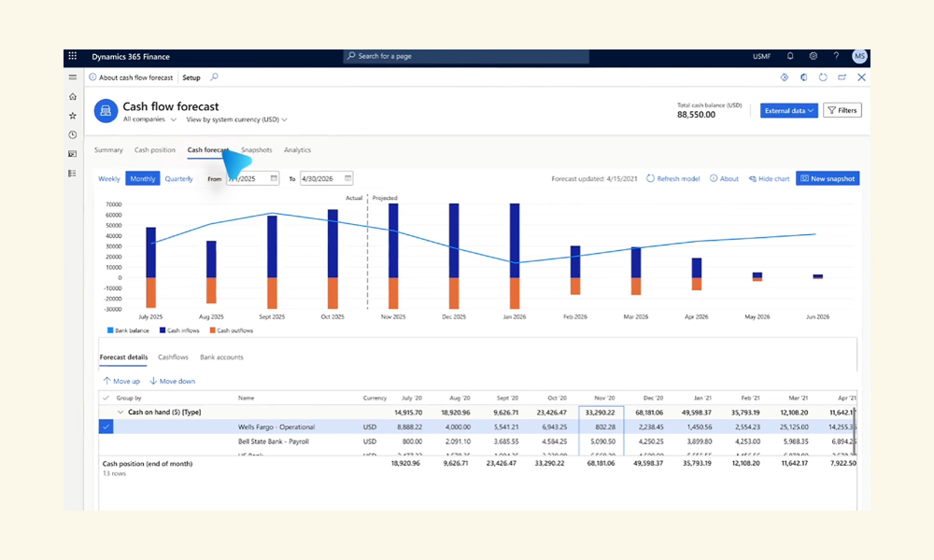Click the Group by column header
This screenshot has height=560, width=934.
click(x=129, y=398)
